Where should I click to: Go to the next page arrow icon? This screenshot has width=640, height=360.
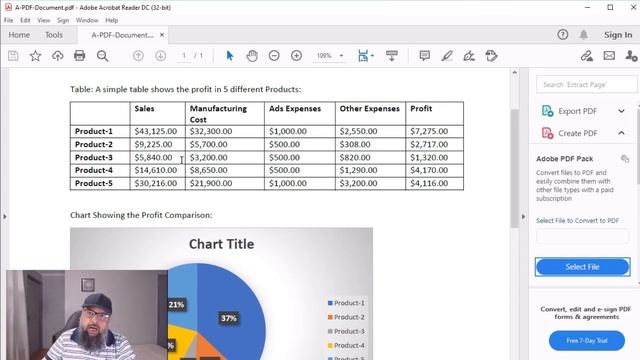[160, 56]
